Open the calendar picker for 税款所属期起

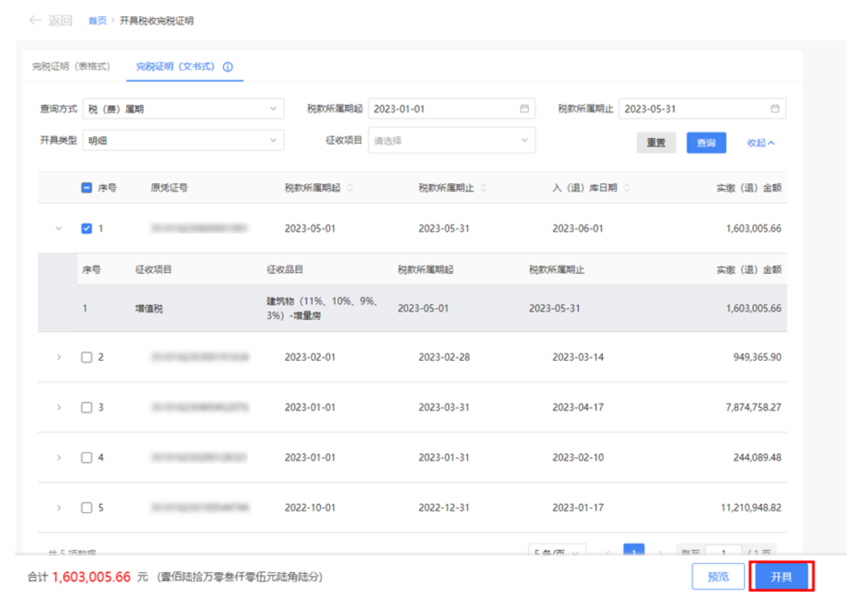[524, 108]
